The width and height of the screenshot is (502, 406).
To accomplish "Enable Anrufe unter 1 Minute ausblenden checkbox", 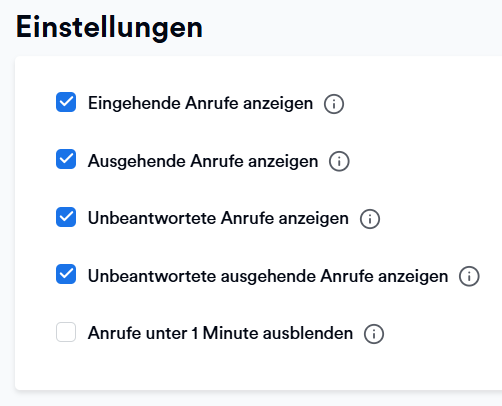I will click(x=66, y=332).
